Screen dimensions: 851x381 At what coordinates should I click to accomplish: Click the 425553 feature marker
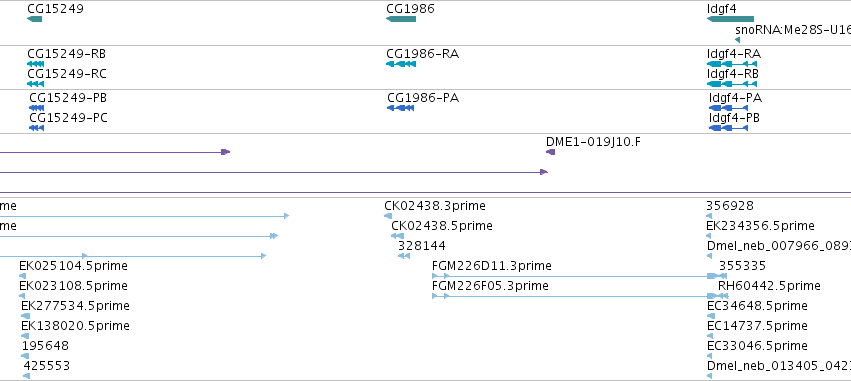tap(27, 376)
